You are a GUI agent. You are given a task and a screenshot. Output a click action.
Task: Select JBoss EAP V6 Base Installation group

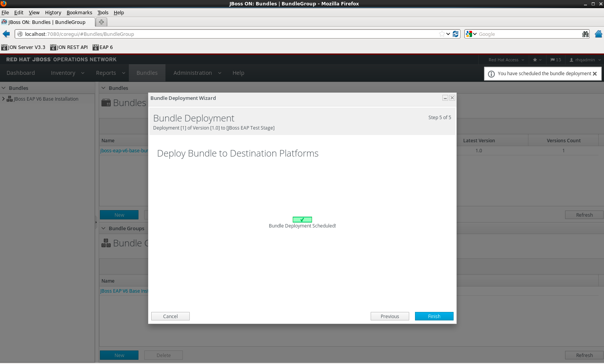[46, 99]
